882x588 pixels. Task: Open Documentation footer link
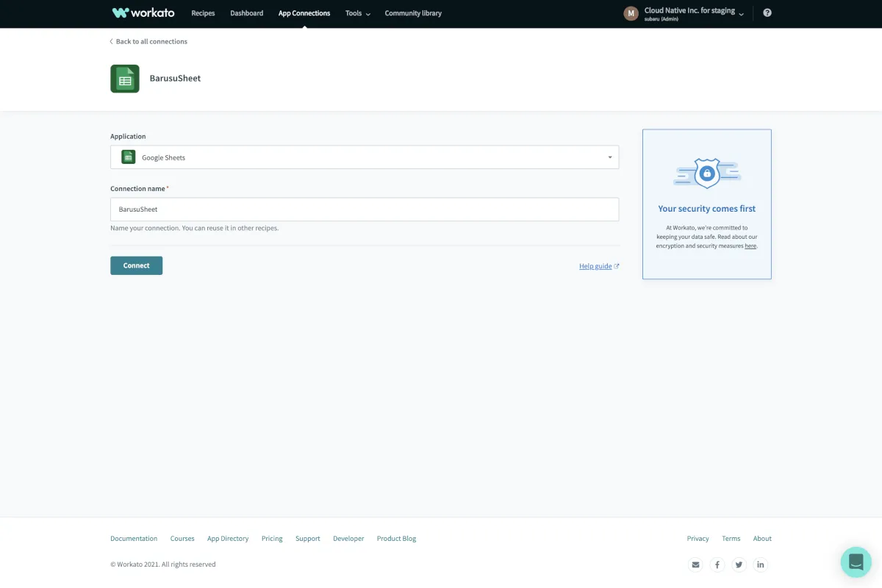(134, 539)
